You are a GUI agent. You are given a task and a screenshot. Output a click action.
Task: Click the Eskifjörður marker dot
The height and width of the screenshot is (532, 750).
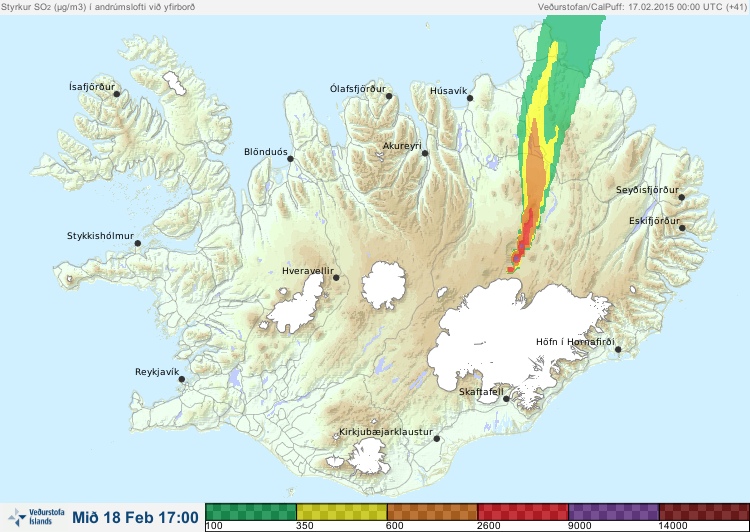click(682, 228)
